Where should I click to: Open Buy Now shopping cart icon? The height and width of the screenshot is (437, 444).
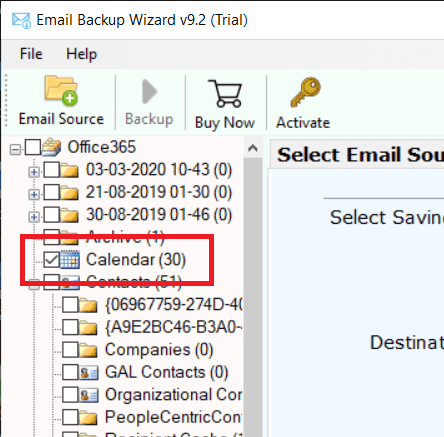225,94
